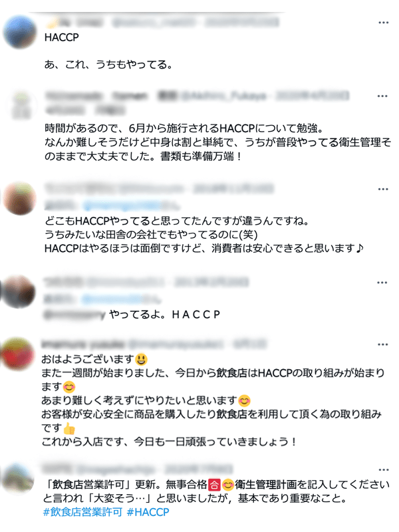This screenshot has width=399, height=532.
Task: Click red avatar beside おはようございます tweet
Action: 18,354
